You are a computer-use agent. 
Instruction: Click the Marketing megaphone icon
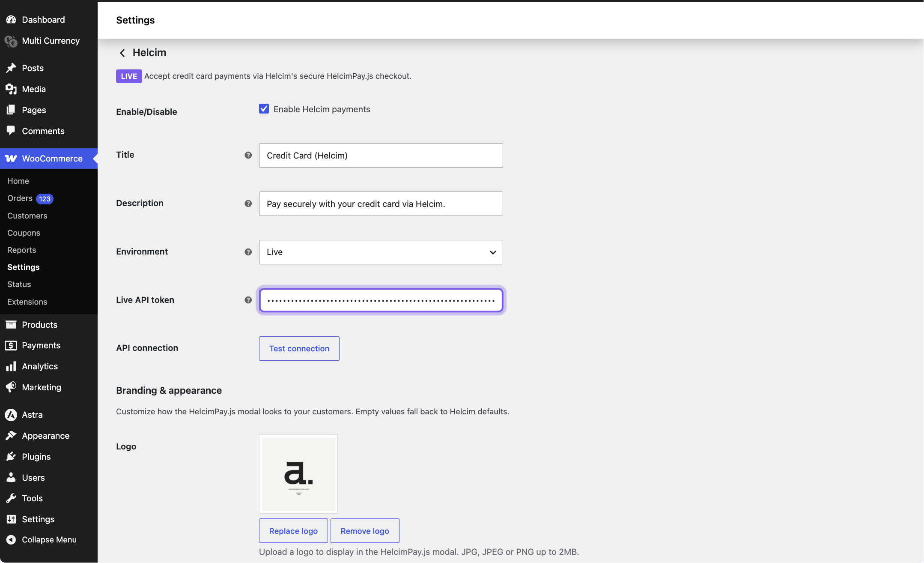pos(11,387)
